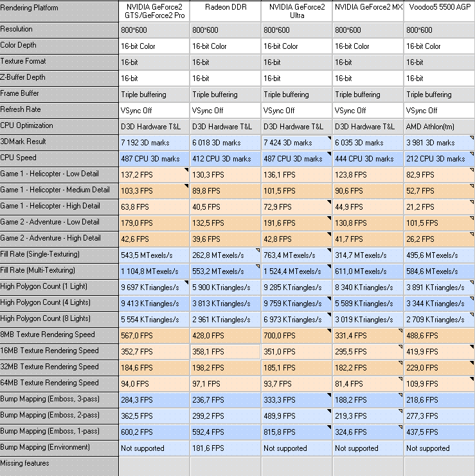Select the '3DMark Result' row header
475x476 pixels.
[x=59, y=143]
